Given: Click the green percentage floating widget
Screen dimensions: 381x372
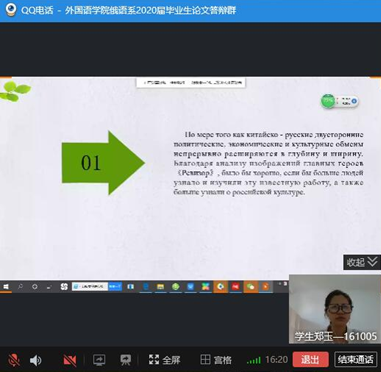Looking at the screenshot, I should [x=340, y=101].
